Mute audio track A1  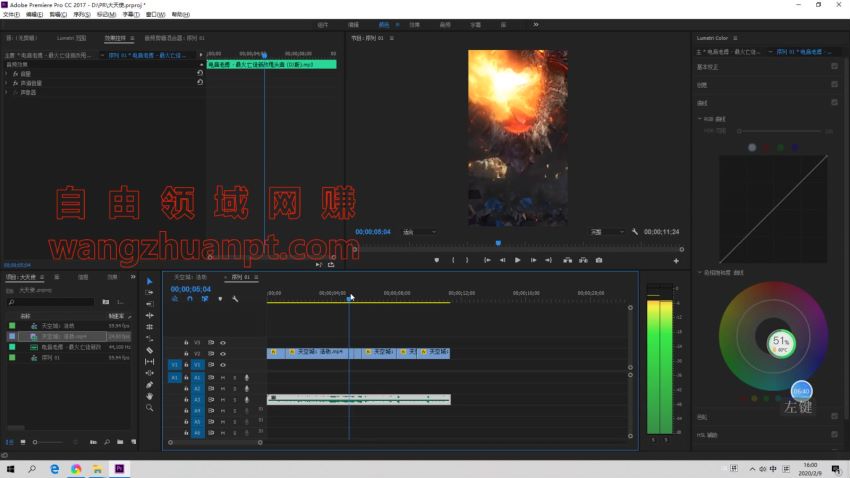pos(223,378)
